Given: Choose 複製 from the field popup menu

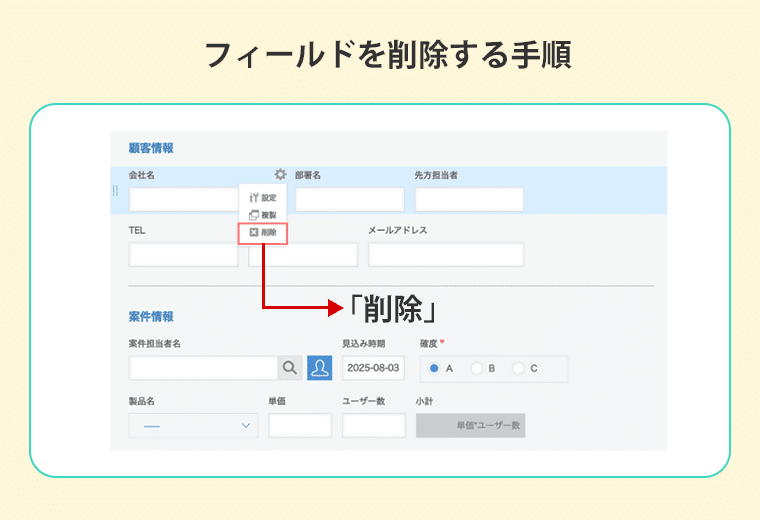Looking at the screenshot, I should [263, 215].
